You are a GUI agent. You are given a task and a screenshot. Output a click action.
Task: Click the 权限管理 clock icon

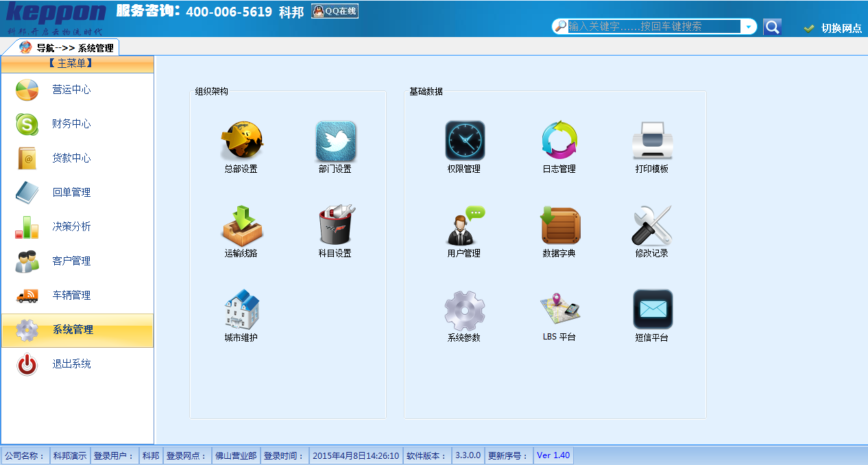coord(464,141)
